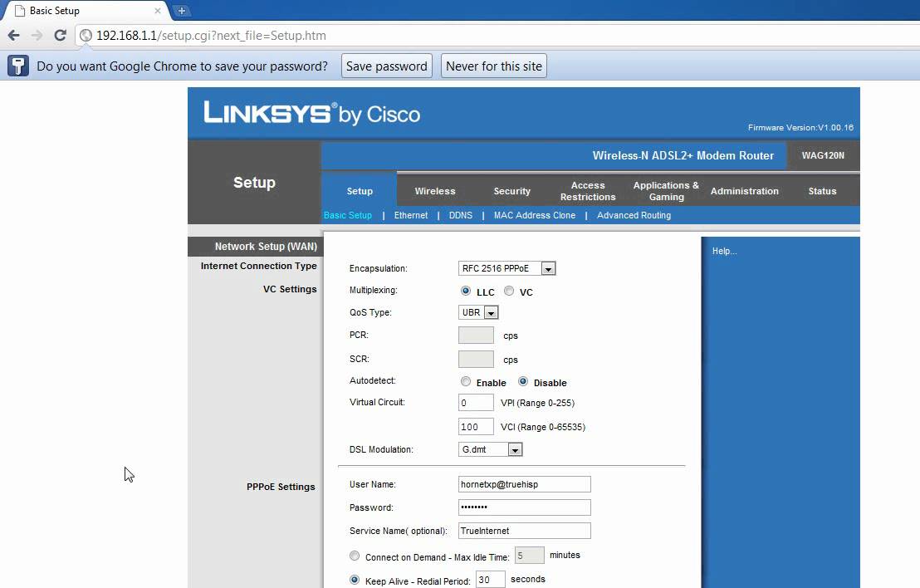Choose Never for this site
The height and width of the screenshot is (588, 920).
[x=493, y=66]
